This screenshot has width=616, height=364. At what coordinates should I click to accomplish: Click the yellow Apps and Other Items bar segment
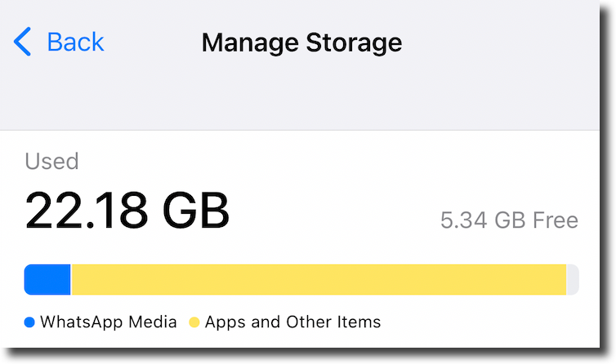coord(319,279)
